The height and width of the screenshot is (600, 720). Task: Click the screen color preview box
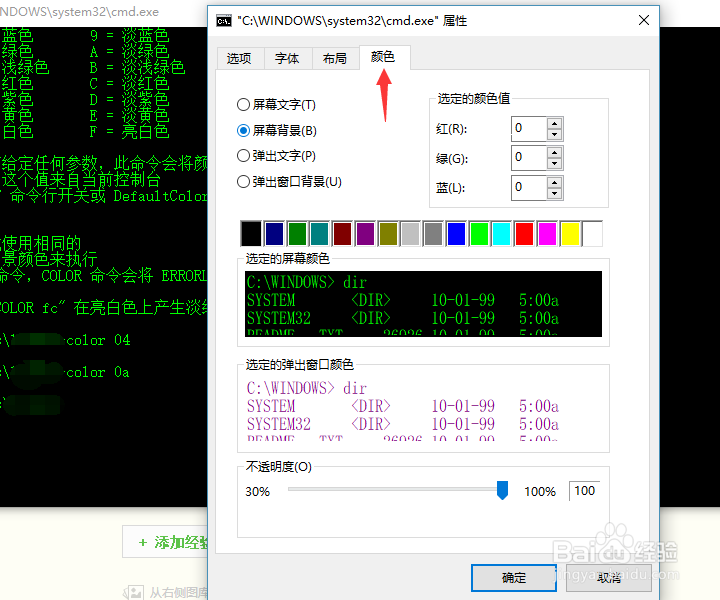tap(423, 304)
